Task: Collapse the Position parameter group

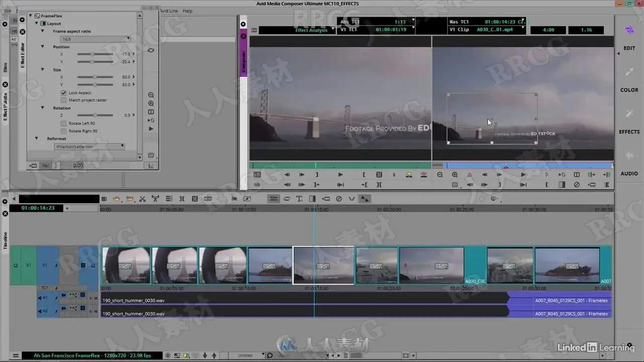Action: click(x=43, y=47)
